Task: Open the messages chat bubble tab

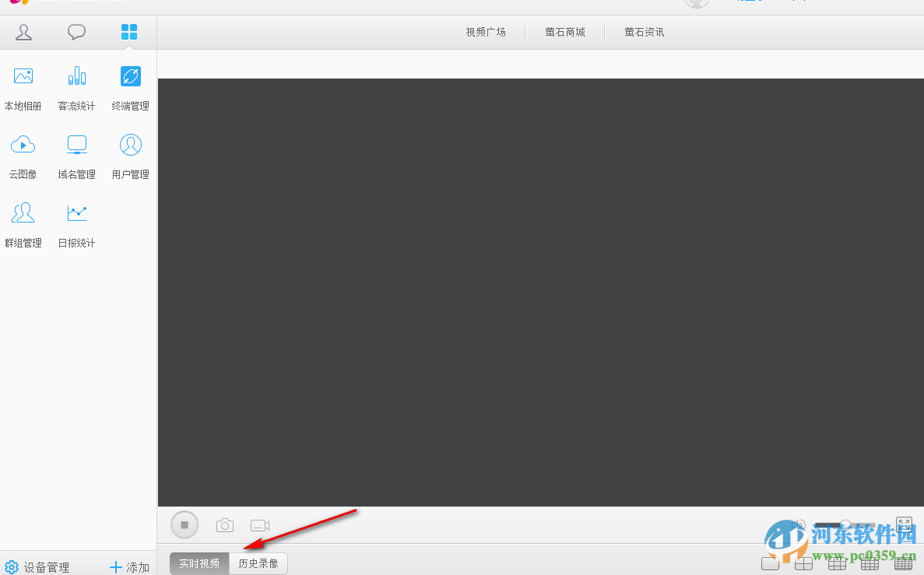Action: (76, 32)
